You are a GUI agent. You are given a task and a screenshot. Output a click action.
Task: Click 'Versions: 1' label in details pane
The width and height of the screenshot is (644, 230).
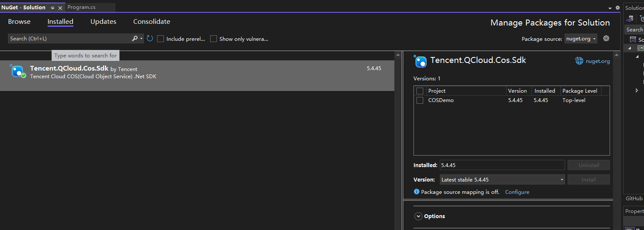point(427,79)
